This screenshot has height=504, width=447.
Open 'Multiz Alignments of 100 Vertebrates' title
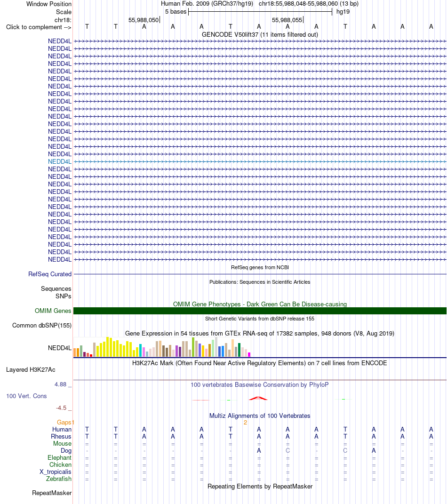pyautogui.click(x=260, y=416)
